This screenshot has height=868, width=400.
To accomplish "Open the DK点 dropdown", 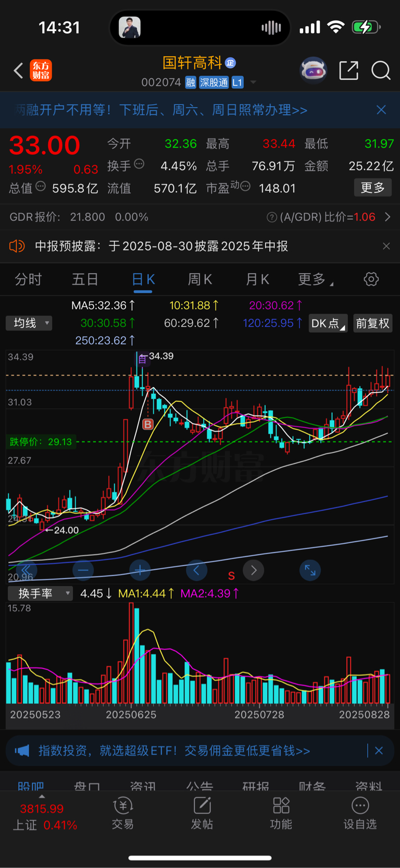I will [328, 324].
